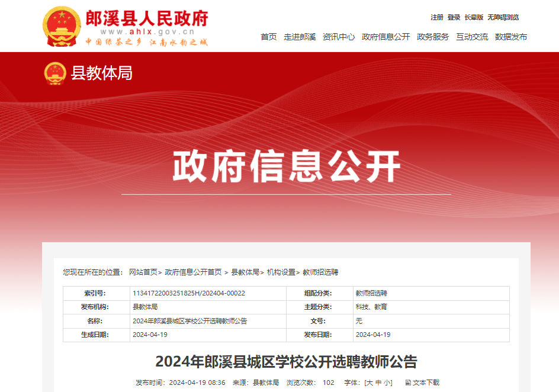Set font size to 大
This screenshot has width=559, height=392.
370,383
